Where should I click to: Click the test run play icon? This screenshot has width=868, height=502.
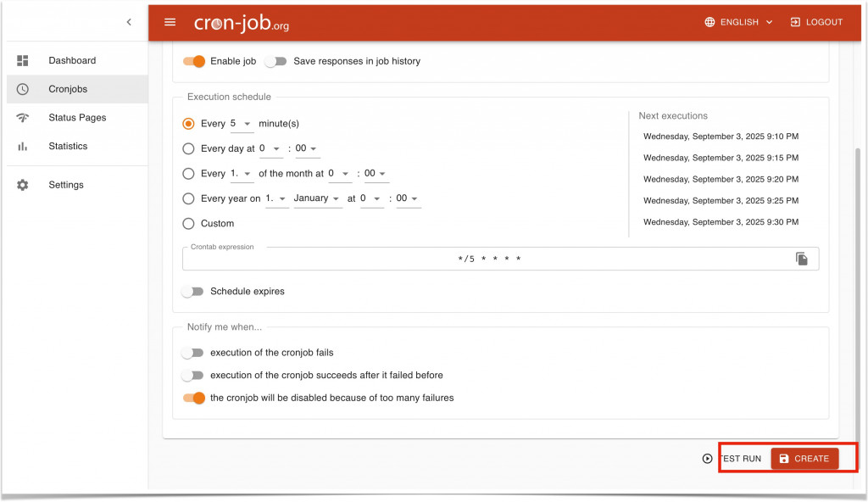[708, 459]
